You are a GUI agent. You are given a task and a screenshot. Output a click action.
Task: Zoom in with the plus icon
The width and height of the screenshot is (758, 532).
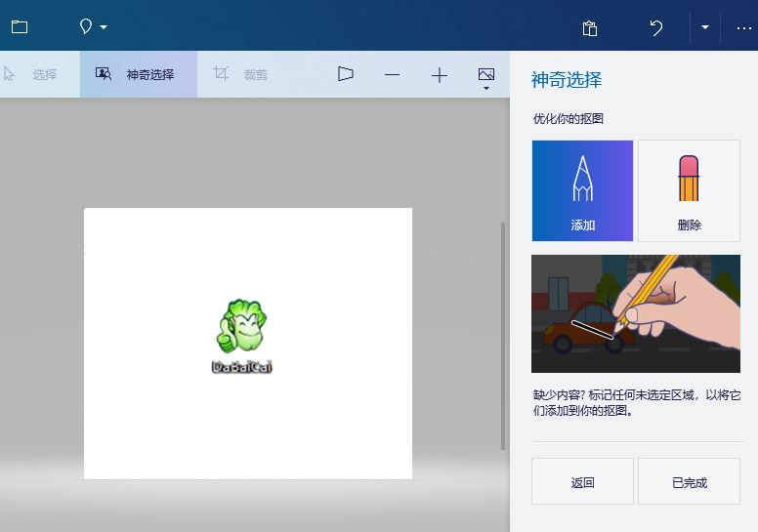tap(439, 75)
